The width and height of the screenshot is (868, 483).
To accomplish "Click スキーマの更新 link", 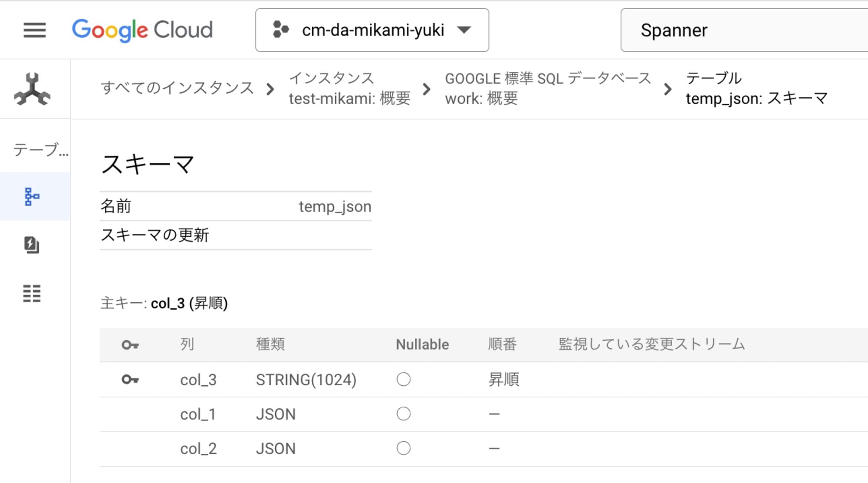I will pos(155,235).
